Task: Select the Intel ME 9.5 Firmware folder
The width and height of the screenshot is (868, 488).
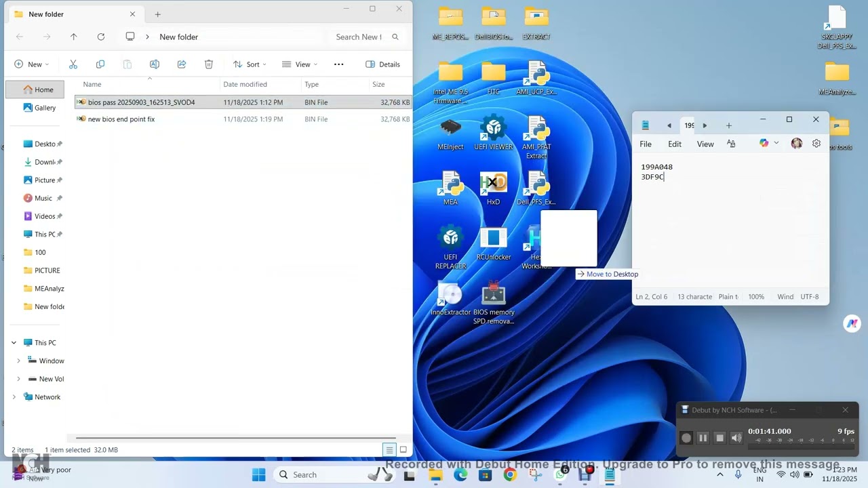Action: [450, 83]
